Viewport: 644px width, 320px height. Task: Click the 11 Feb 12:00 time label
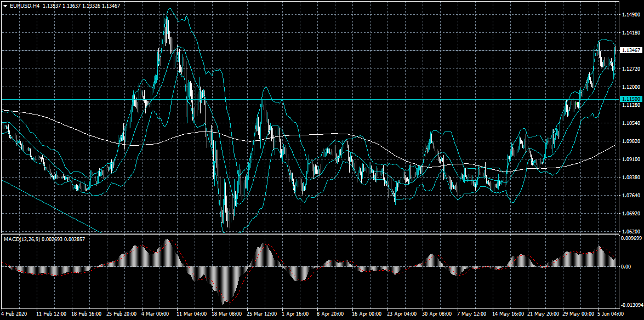pyautogui.click(x=52, y=314)
